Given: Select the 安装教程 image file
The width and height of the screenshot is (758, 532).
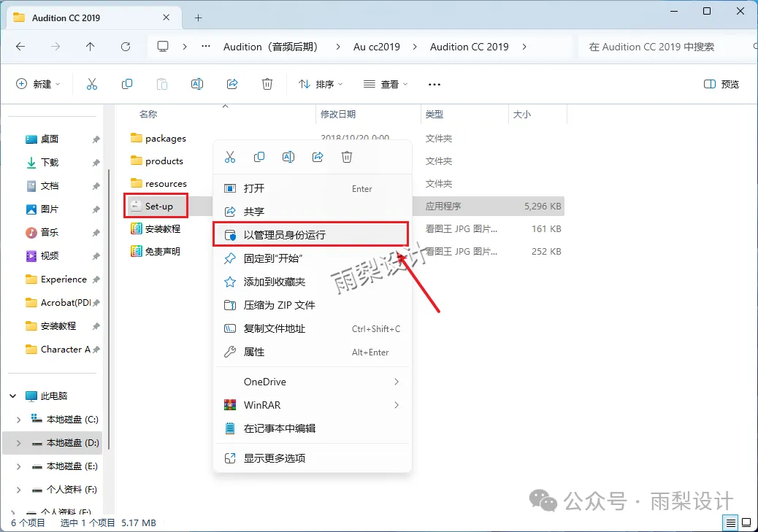Looking at the screenshot, I should click(x=155, y=228).
